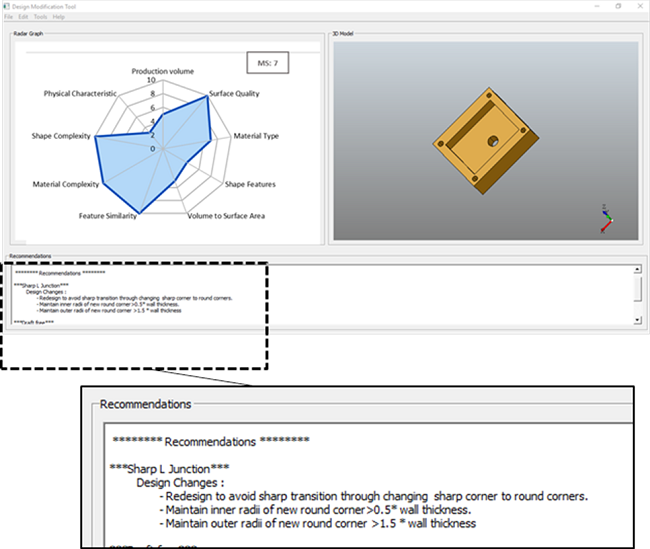The height and width of the screenshot is (549, 650).
Task: Click the Material Type radar label
Action: pyautogui.click(x=256, y=135)
